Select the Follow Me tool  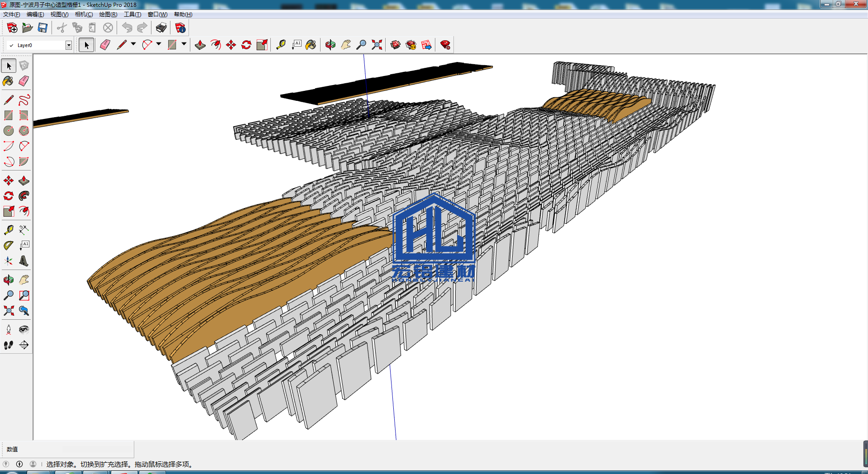24,196
